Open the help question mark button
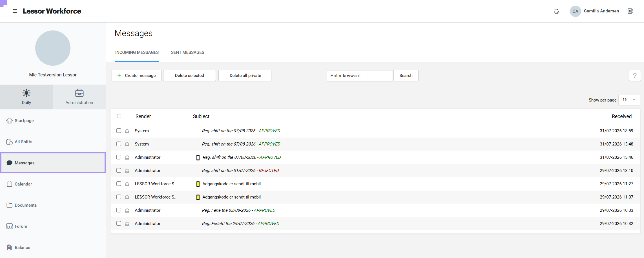Viewport: 644px width, 258px height. coord(635,76)
